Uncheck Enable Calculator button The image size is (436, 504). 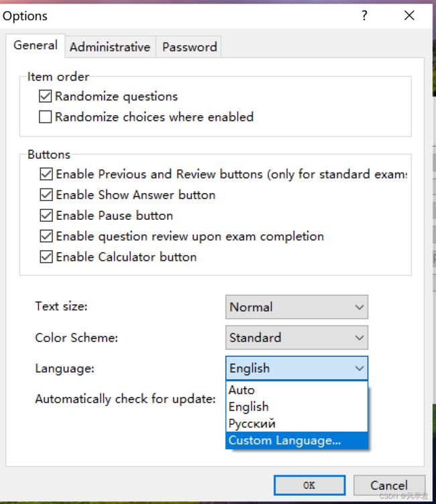(x=46, y=257)
